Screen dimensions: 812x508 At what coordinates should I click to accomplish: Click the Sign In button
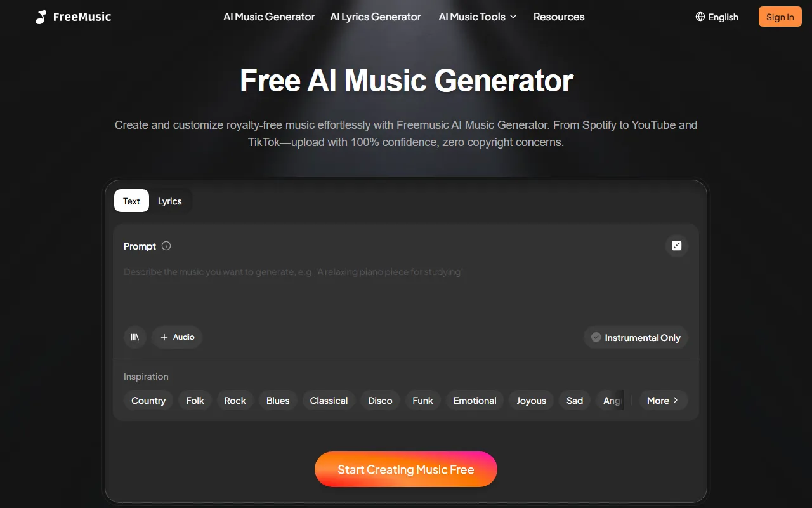[x=780, y=17]
